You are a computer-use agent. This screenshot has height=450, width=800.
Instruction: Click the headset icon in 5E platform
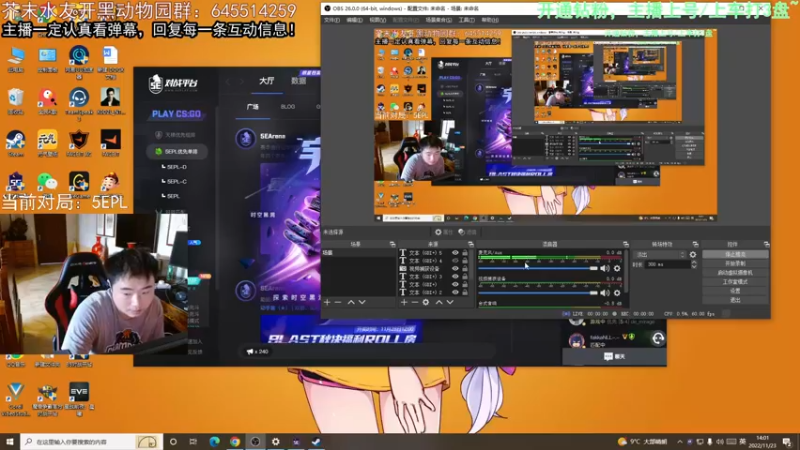(x=658, y=339)
